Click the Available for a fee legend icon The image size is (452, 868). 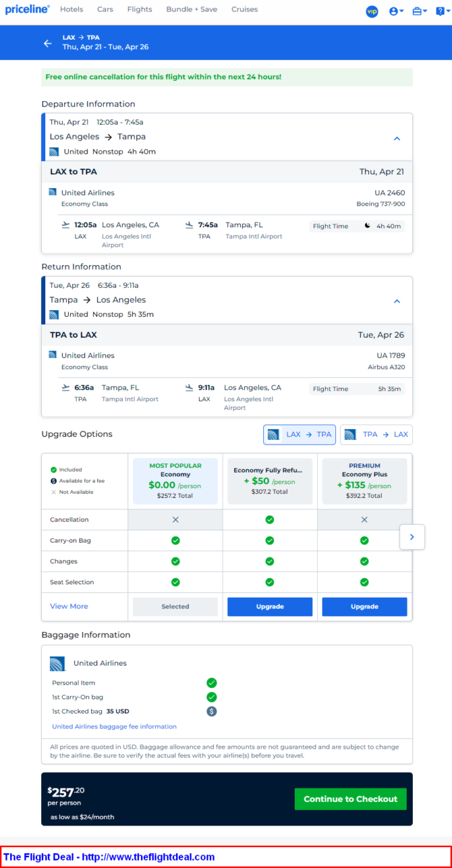click(53, 480)
